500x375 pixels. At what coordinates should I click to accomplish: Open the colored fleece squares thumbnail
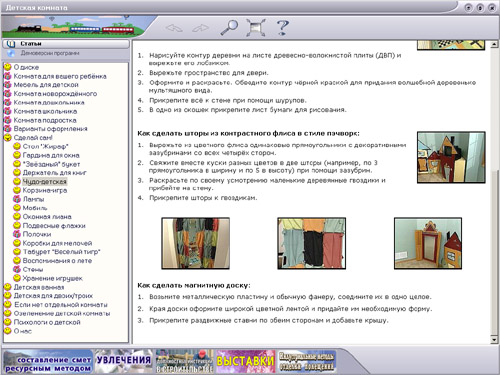pyautogui.click(x=312, y=243)
